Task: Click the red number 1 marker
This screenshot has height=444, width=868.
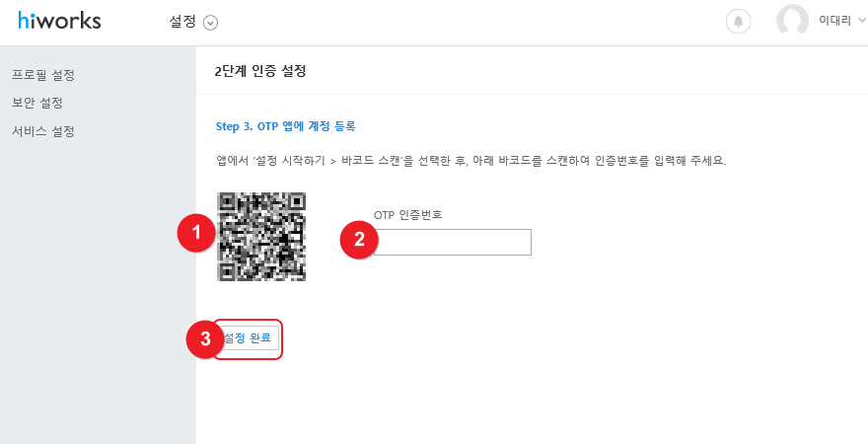Action: [x=196, y=233]
